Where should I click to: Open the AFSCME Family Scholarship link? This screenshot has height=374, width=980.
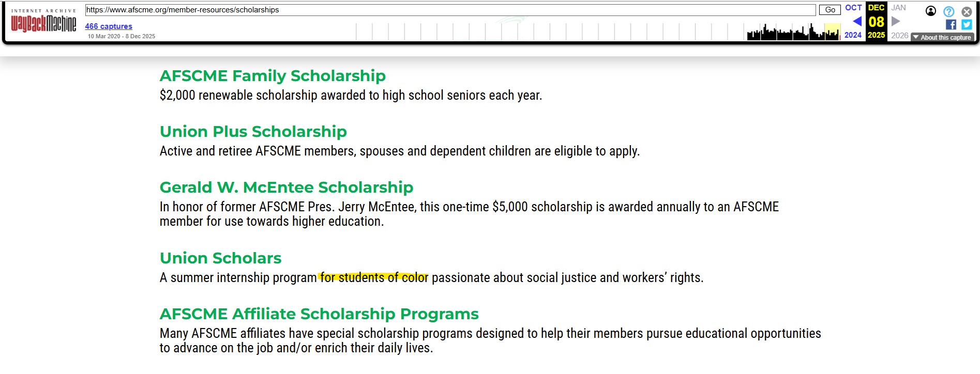[273, 76]
